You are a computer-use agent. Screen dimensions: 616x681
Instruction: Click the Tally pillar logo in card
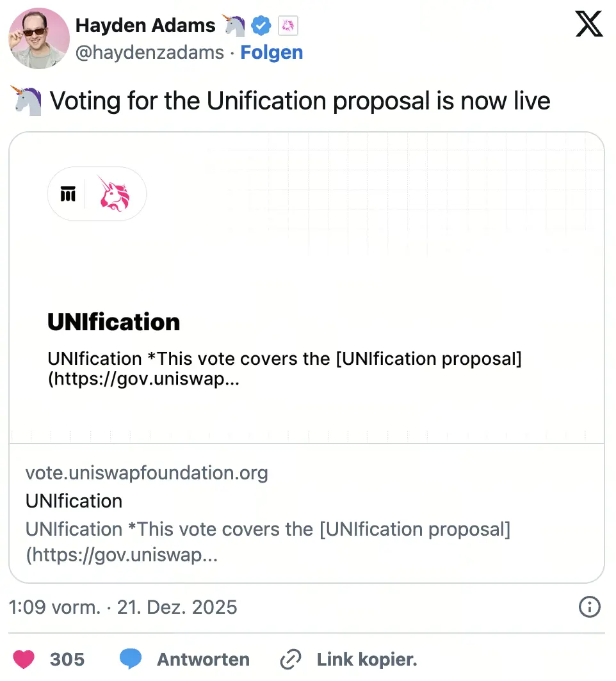point(68,194)
